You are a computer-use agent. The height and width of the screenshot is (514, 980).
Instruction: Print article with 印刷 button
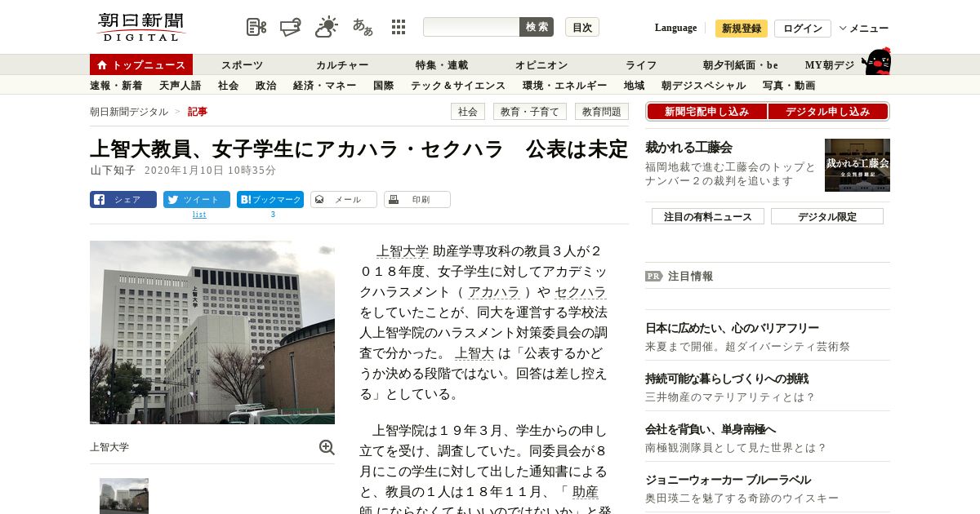pos(417,199)
